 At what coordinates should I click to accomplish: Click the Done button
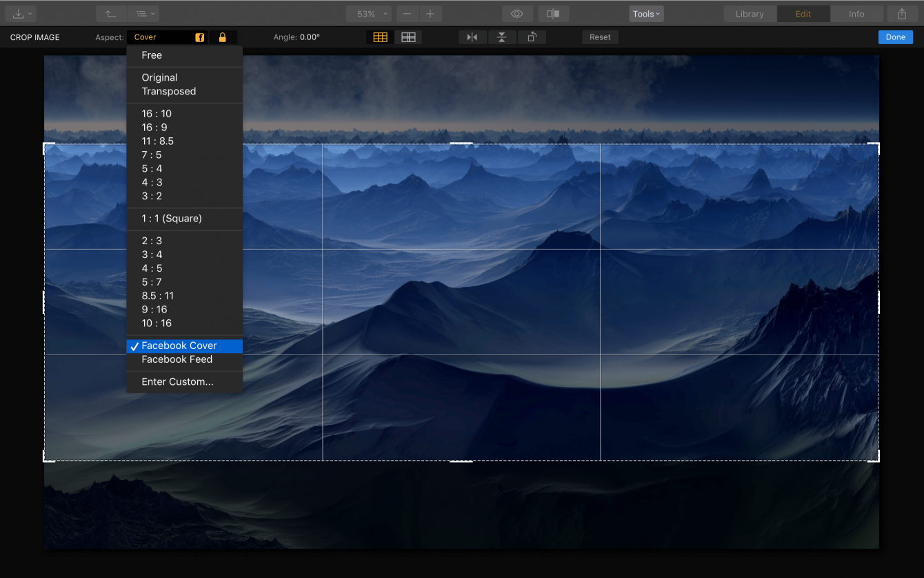[x=895, y=37]
